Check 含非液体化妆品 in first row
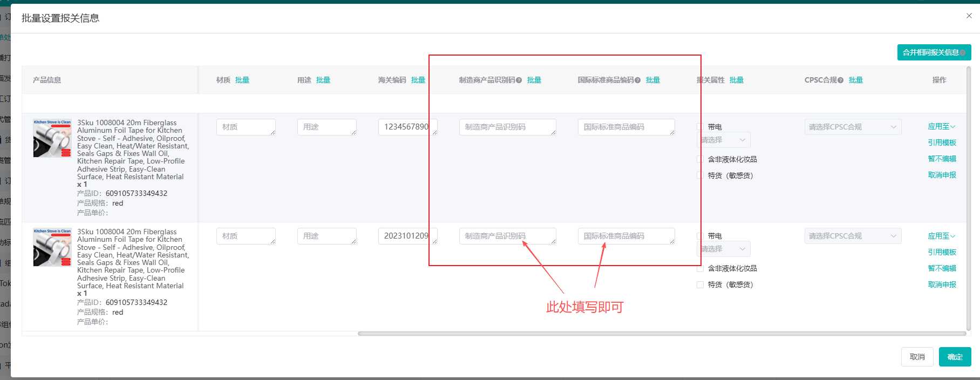The image size is (980, 380). (700, 159)
